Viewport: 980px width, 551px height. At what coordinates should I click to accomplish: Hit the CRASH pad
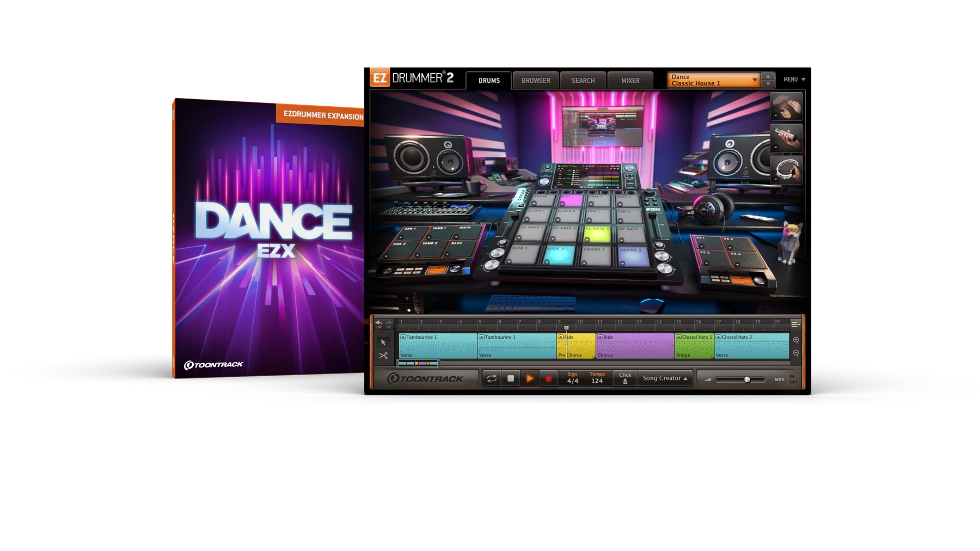click(542, 201)
